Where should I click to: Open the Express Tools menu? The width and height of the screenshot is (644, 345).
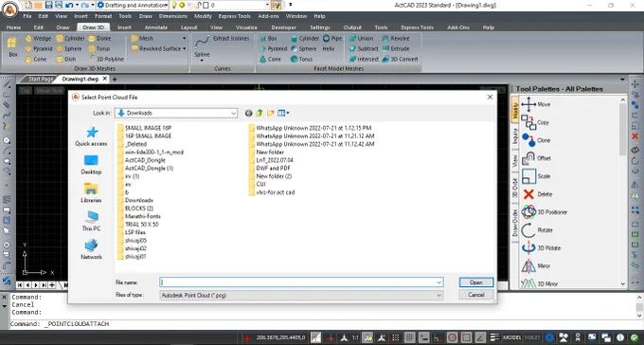[x=234, y=16]
